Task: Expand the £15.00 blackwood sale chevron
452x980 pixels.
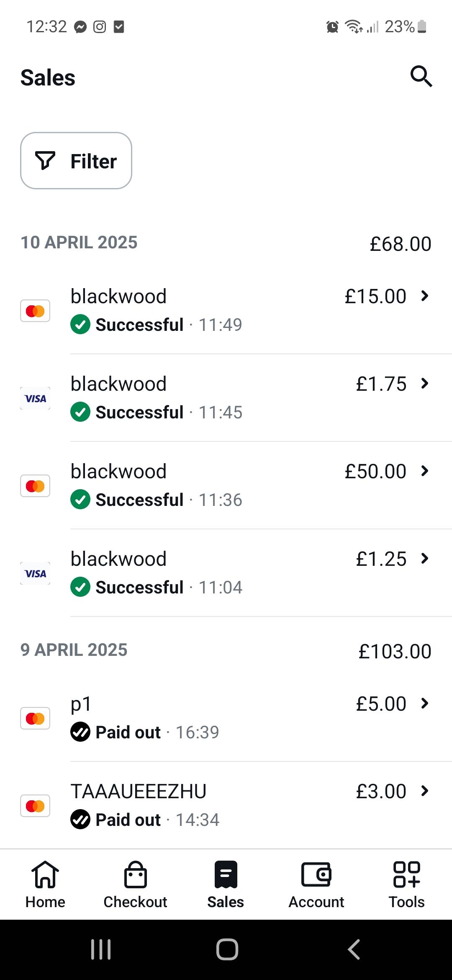Action: (425, 296)
